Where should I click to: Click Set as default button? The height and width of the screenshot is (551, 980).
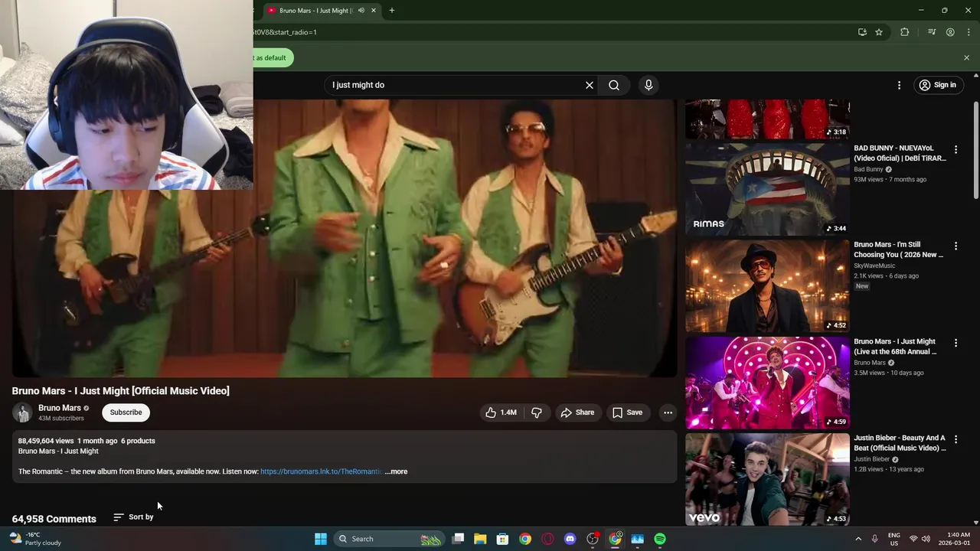[x=273, y=57]
